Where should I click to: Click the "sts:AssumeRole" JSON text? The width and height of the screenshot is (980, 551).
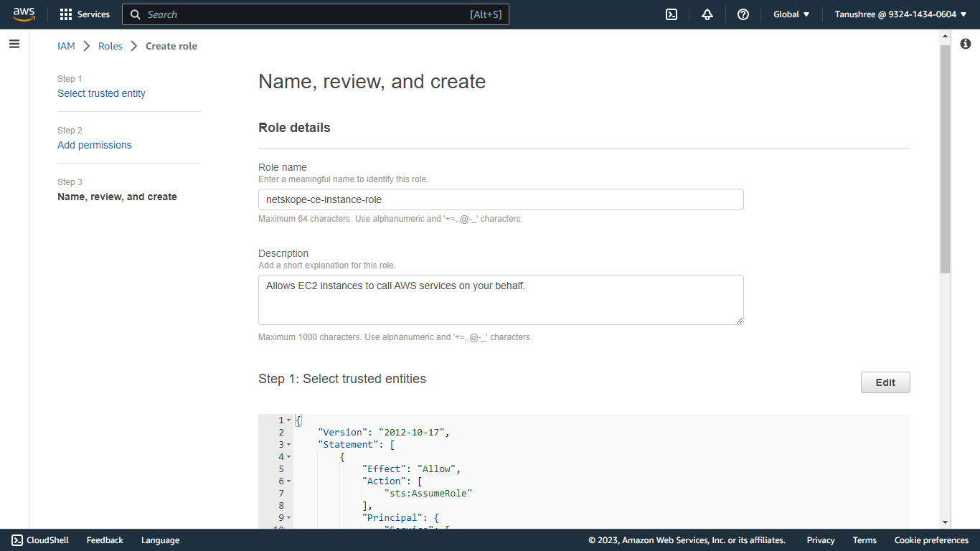click(x=428, y=493)
